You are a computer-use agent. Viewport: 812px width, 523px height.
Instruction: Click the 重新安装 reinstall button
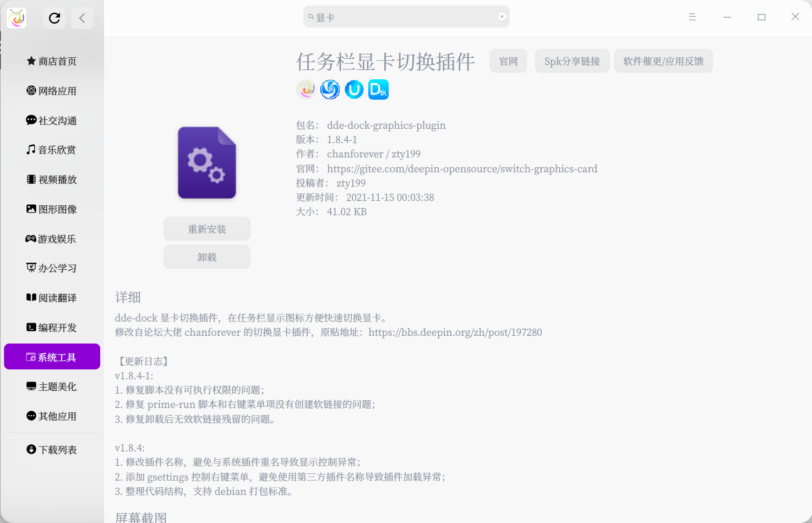[x=207, y=229]
